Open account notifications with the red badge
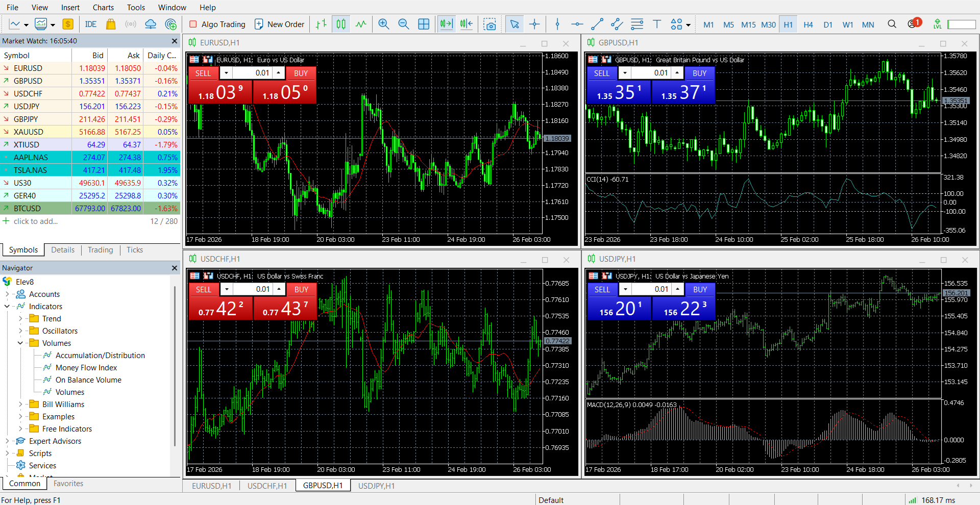 pyautogui.click(x=914, y=23)
